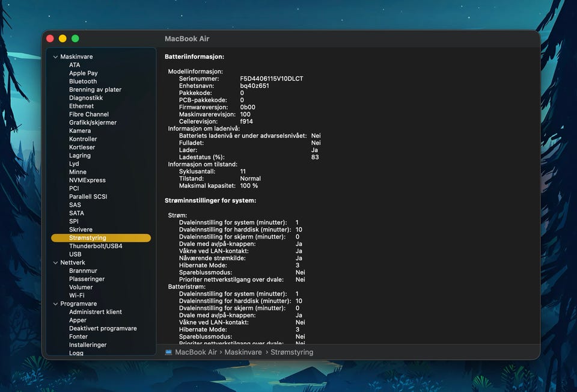Click Maskinvare in the path bar
This screenshot has width=577, height=392.
[x=243, y=352]
